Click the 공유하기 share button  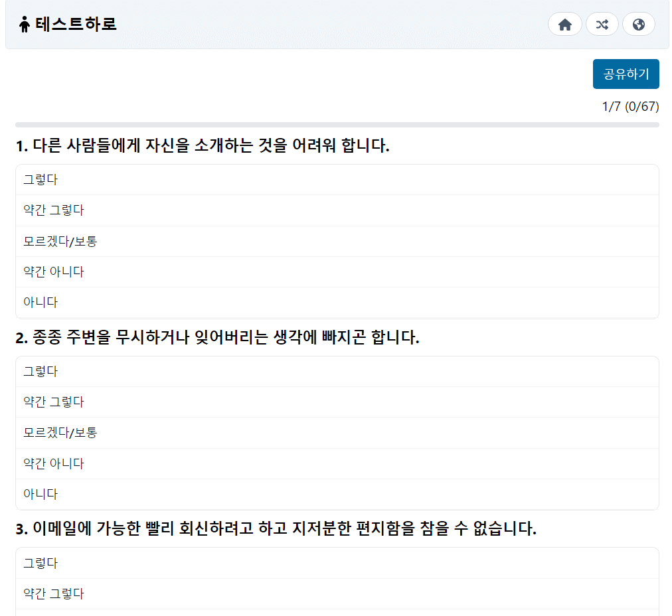point(626,74)
